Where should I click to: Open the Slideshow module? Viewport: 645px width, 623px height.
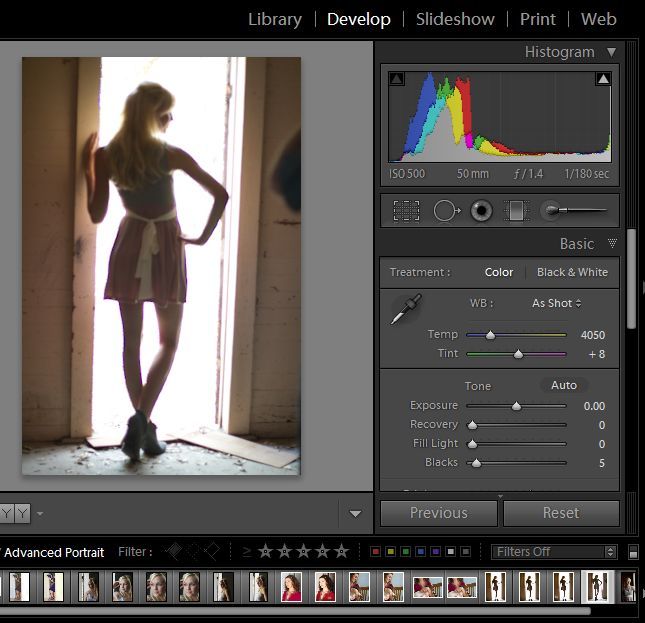coord(455,19)
